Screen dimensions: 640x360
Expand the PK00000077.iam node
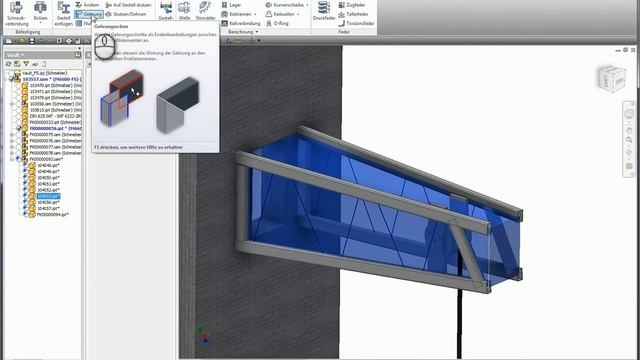(x=12, y=147)
